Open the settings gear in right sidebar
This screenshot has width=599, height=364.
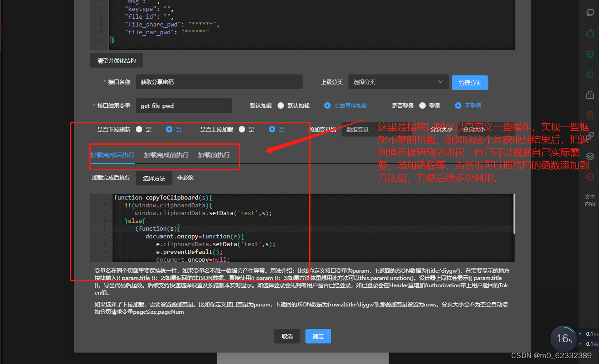590,177
